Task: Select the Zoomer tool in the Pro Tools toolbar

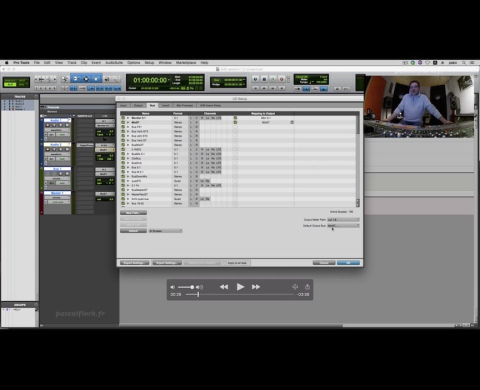Action: point(65,79)
